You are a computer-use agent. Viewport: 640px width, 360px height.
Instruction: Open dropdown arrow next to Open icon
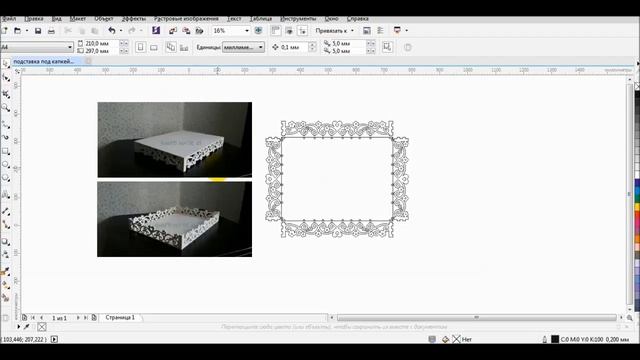27,31
